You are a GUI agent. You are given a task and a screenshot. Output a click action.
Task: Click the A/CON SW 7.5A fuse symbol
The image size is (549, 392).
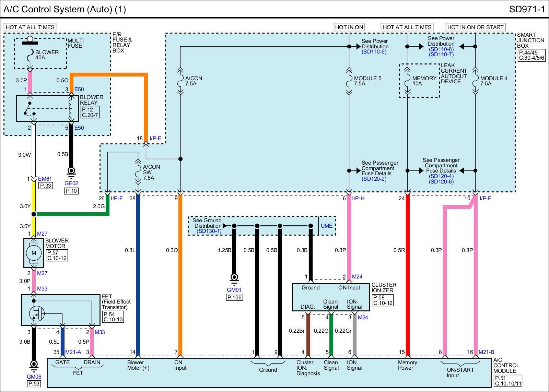click(138, 172)
